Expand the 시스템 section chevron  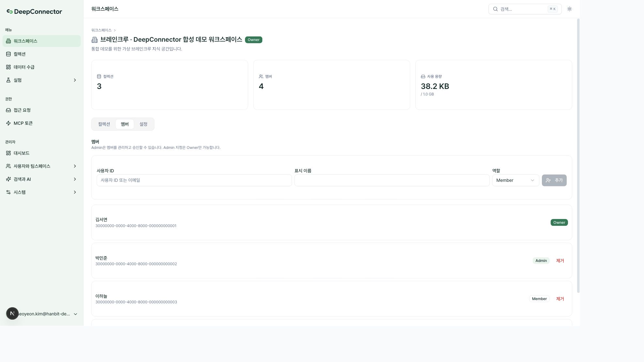click(x=75, y=192)
